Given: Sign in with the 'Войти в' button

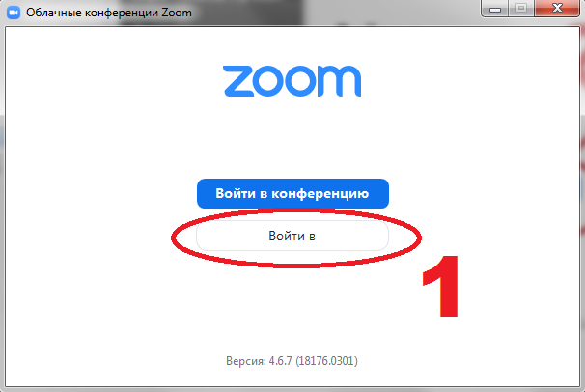Looking at the screenshot, I should [292, 237].
